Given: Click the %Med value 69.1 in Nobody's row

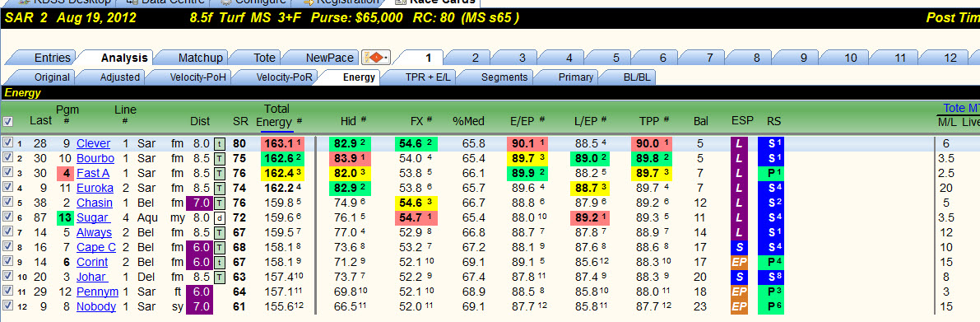Looking at the screenshot, I should (x=474, y=306).
